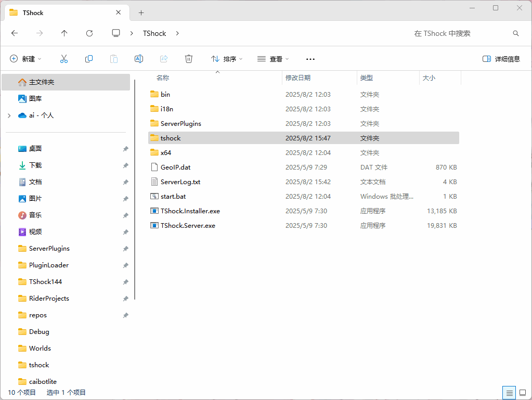Select the i18n folder name
The width and height of the screenshot is (532, 400).
(167, 109)
